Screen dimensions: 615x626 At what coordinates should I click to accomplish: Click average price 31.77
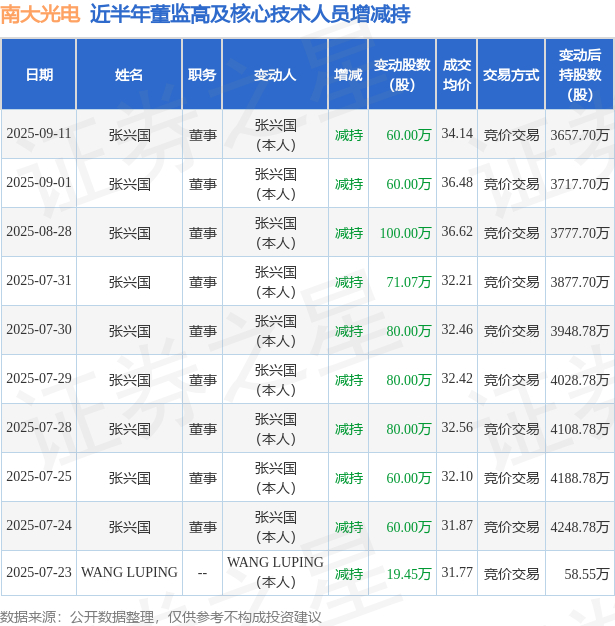click(x=457, y=573)
